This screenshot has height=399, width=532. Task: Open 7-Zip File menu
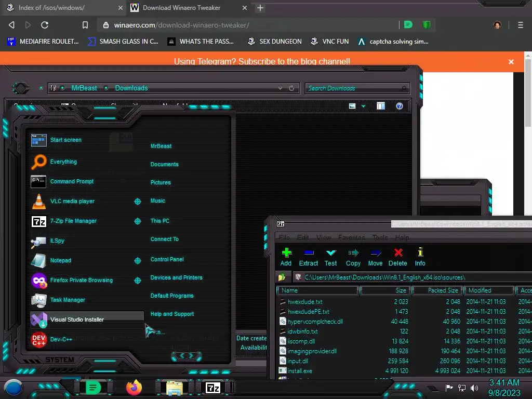(284, 237)
